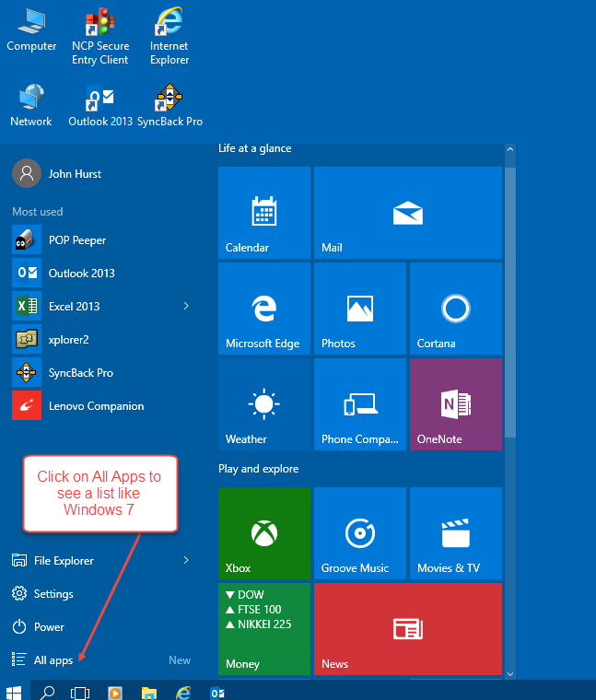Open the Phone Companion tile
Image resolution: width=596 pixels, height=700 pixels.
360,404
